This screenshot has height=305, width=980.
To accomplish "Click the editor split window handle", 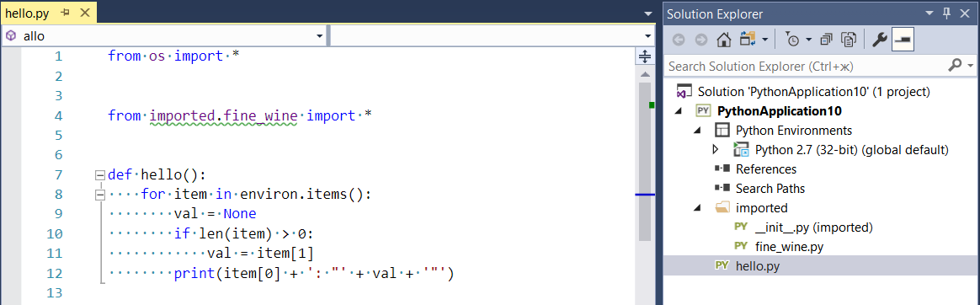I will tap(644, 56).
